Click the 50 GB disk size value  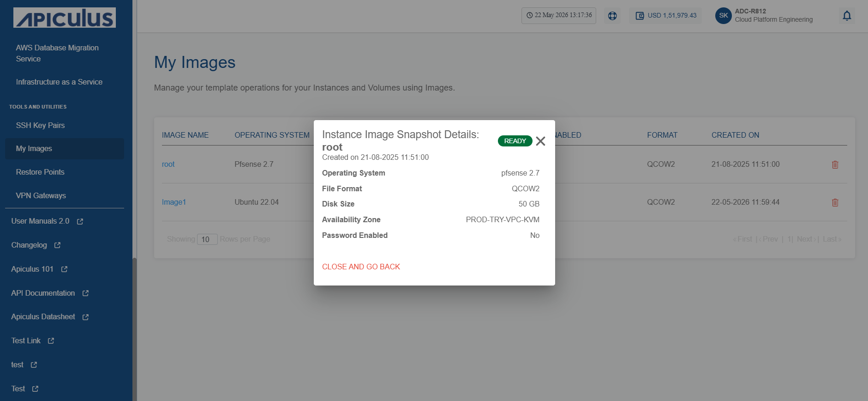529,204
